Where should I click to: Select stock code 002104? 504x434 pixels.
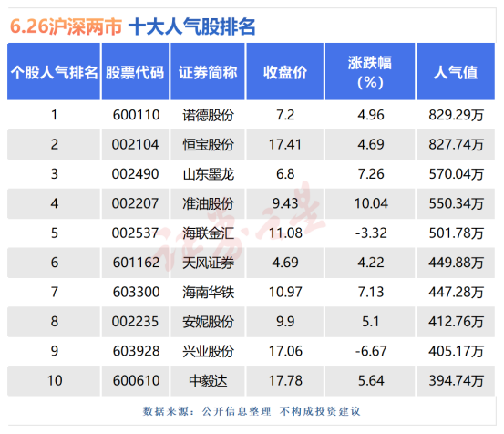coord(135,144)
